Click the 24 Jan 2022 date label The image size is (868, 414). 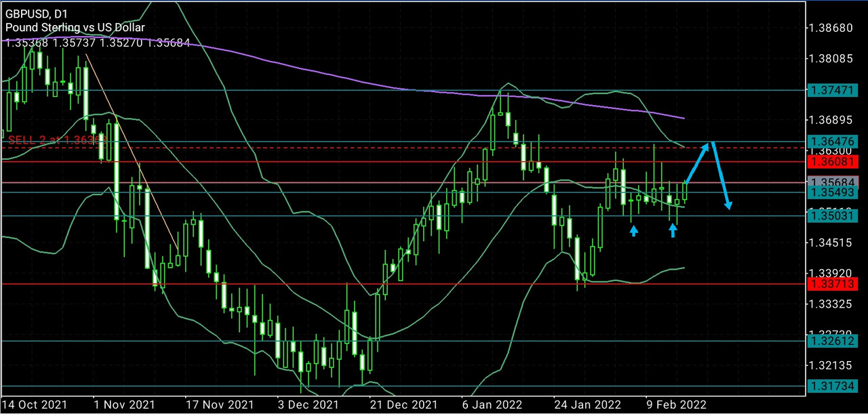point(587,405)
